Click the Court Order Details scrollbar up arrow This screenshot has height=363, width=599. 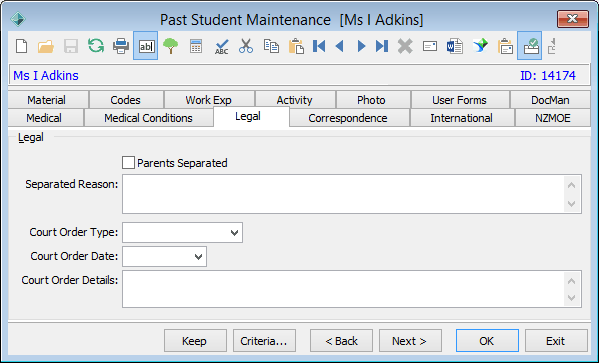tap(571, 281)
